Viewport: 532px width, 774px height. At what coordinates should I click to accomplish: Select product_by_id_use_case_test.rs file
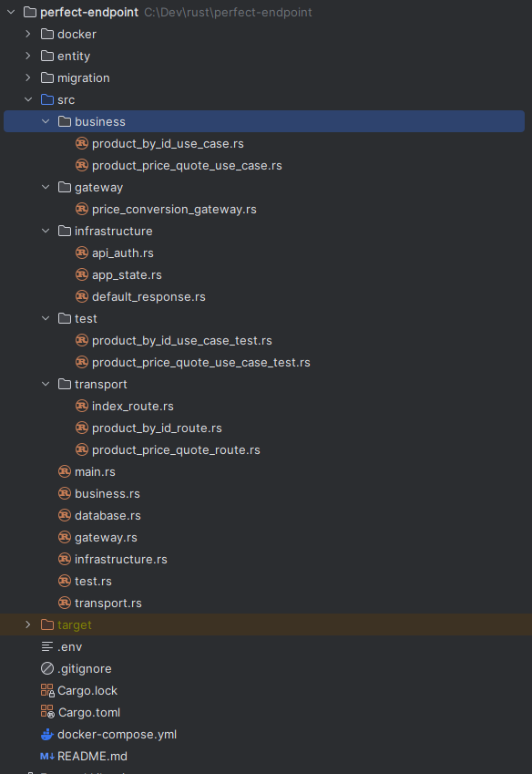point(182,341)
